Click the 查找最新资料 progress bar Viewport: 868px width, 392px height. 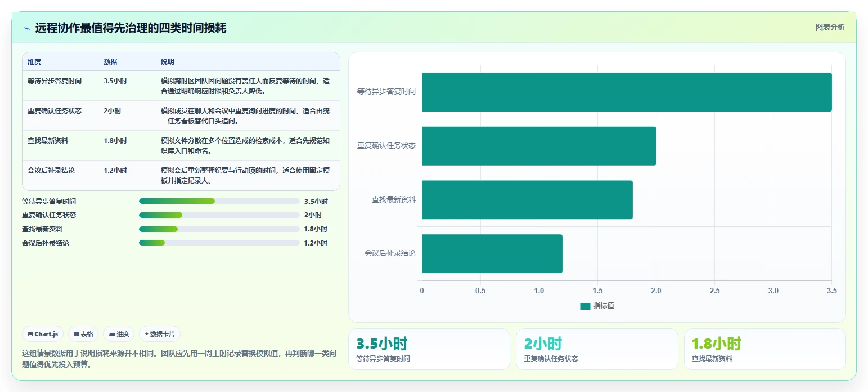[x=219, y=229]
